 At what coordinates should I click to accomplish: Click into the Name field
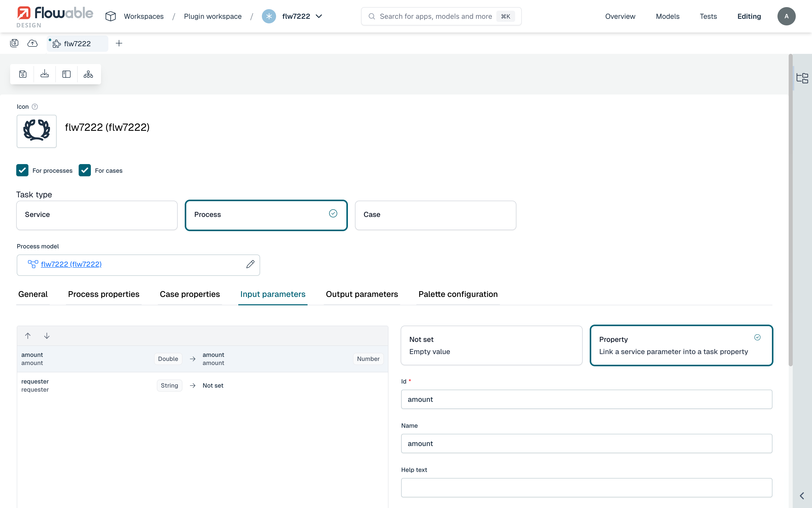586,443
